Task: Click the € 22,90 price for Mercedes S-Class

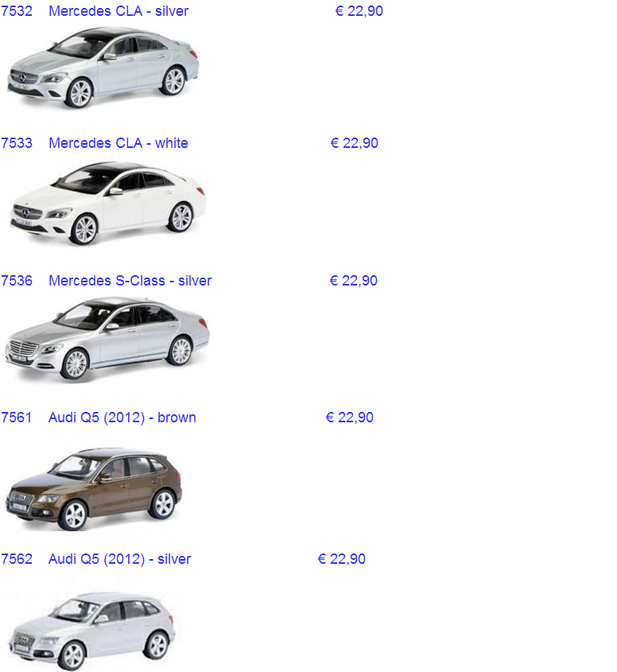Action: 353,281
